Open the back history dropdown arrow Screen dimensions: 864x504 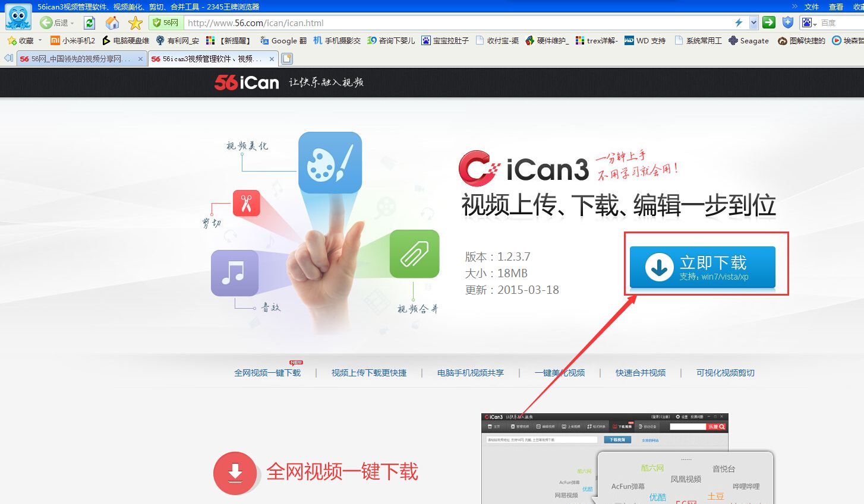tap(72, 23)
